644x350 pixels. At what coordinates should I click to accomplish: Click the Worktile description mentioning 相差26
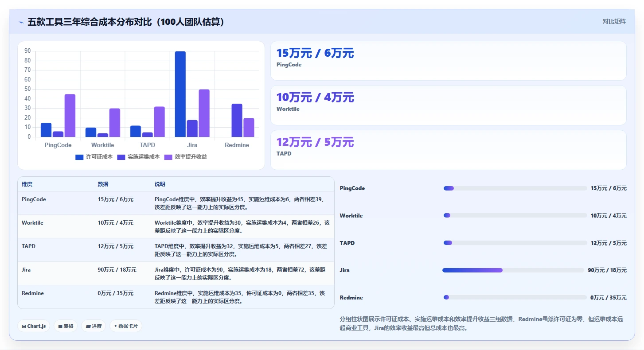coord(242,226)
